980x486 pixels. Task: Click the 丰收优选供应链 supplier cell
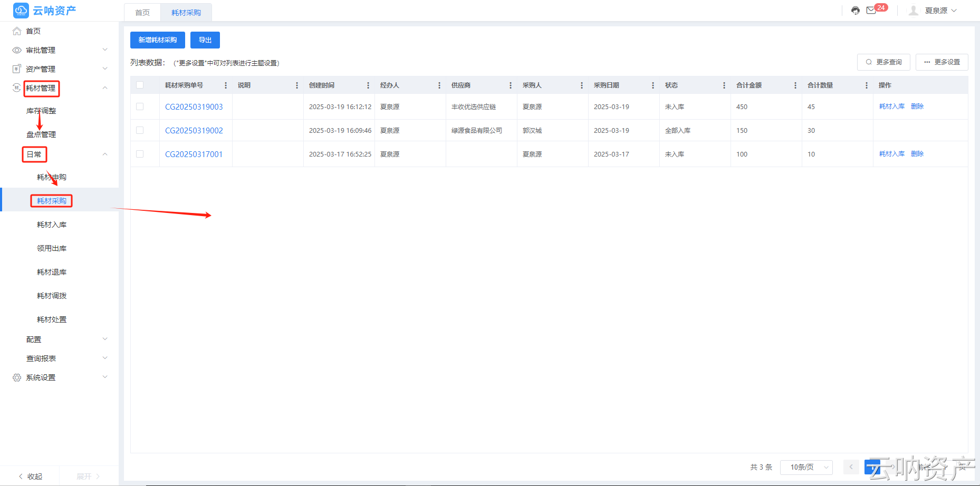pos(474,107)
